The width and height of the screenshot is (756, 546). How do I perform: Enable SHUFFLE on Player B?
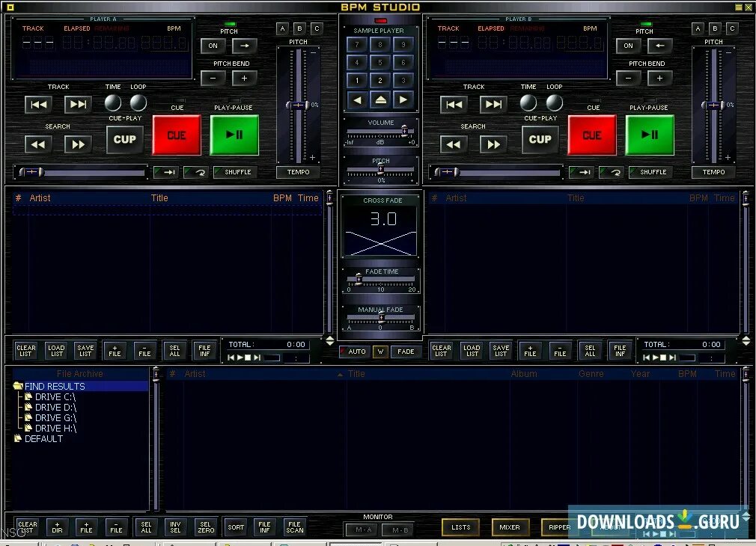point(650,172)
